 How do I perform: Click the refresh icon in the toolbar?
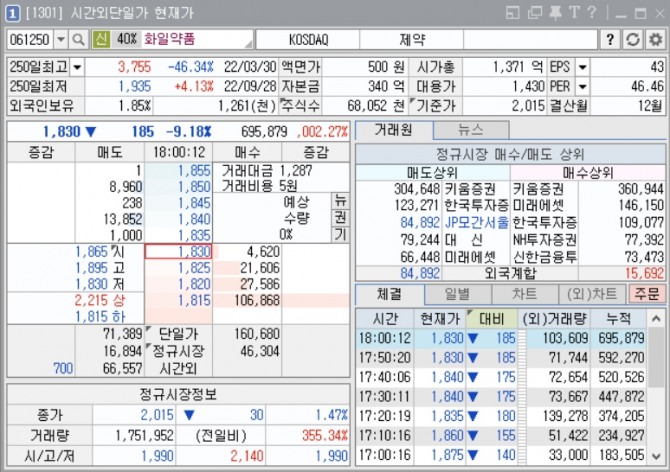pos(632,39)
